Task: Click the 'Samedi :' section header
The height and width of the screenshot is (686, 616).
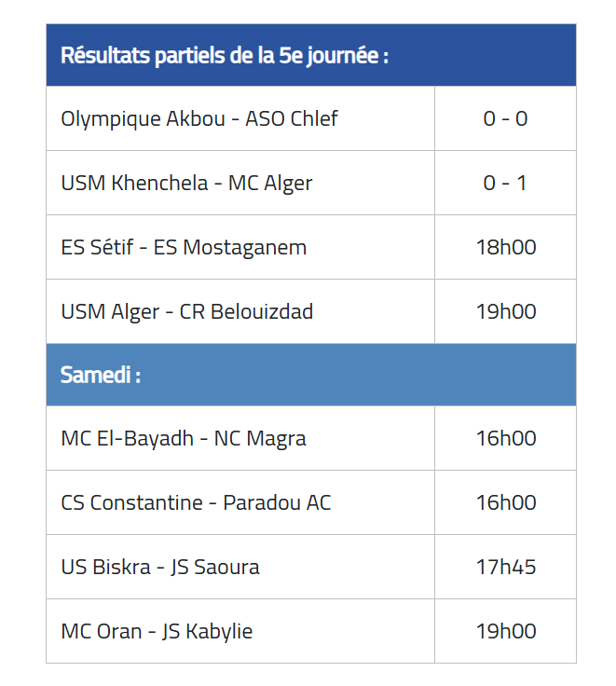Action: (x=311, y=375)
